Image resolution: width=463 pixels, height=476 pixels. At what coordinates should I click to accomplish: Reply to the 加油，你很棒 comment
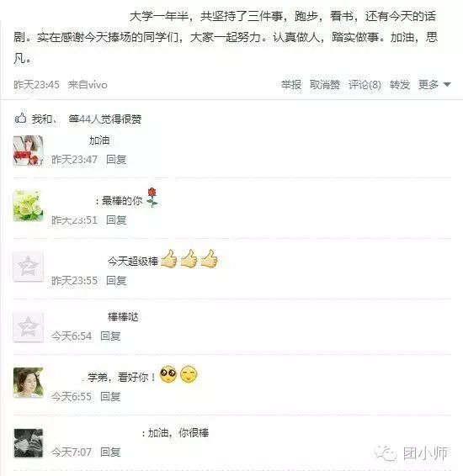(110, 452)
